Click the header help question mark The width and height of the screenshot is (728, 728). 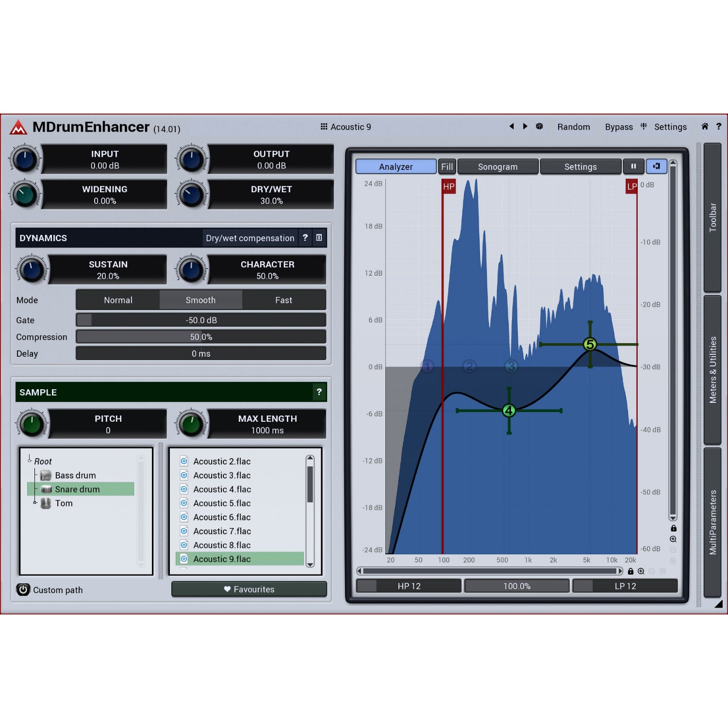[x=719, y=126]
